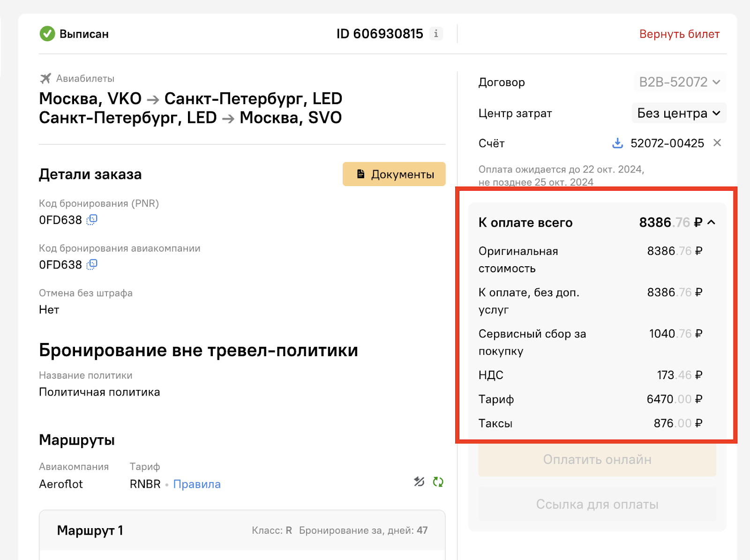
Task: Click Вернуть билет link
Action: coord(679,34)
